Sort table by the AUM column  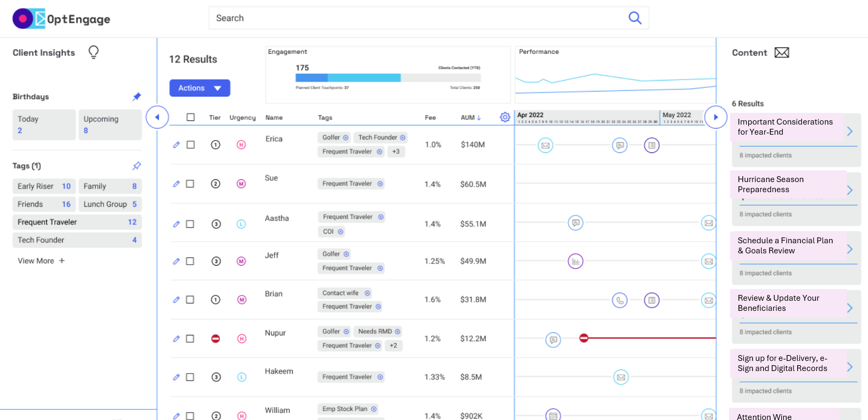pyautogui.click(x=471, y=118)
